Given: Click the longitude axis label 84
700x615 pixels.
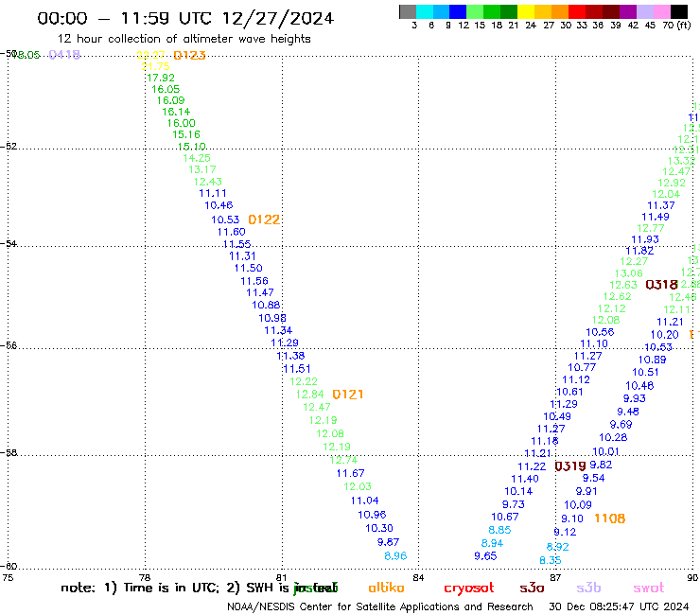Looking at the screenshot, I should 418,578.
